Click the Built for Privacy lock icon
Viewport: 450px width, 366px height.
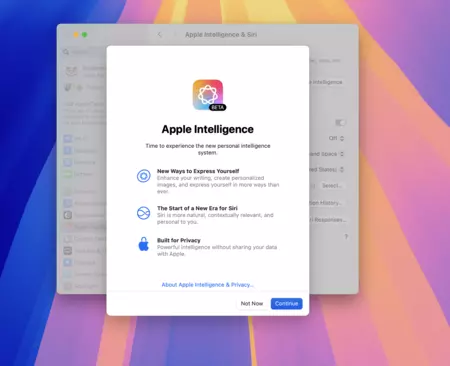[x=144, y=244]
